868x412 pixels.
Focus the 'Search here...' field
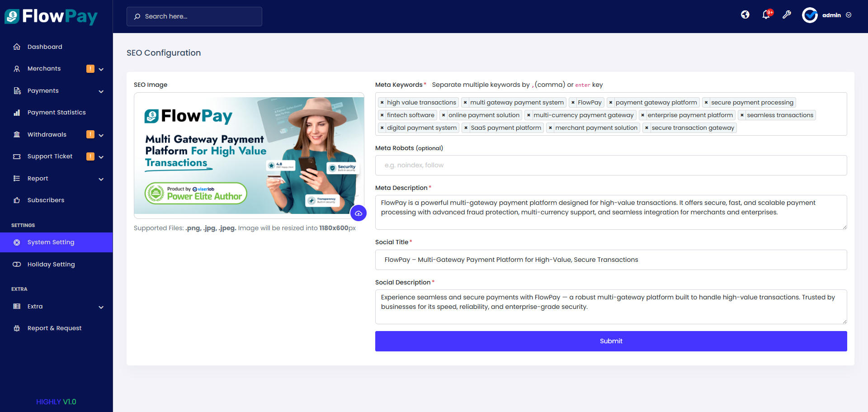pos(194,16)
